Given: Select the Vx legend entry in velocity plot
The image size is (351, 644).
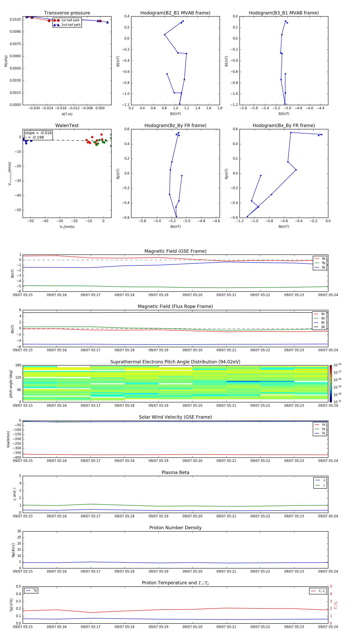Looking at the screenshot, I should click(x=320, y=424).
